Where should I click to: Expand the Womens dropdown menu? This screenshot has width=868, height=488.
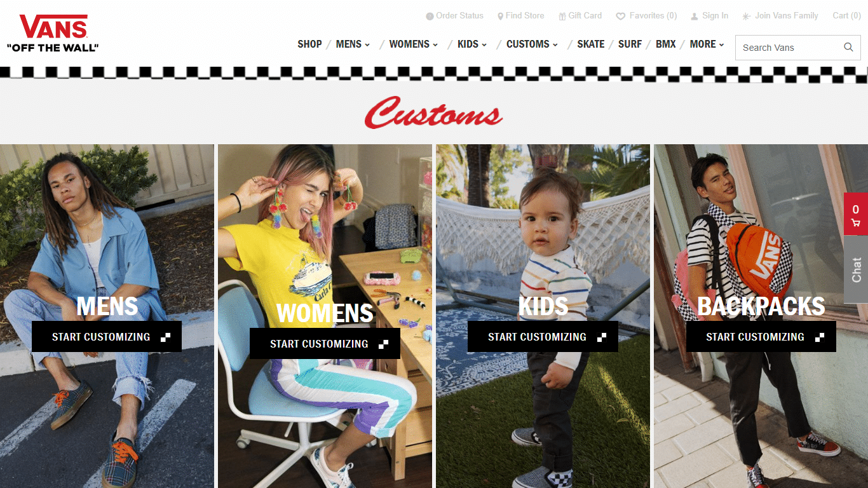tap(413, 44)
